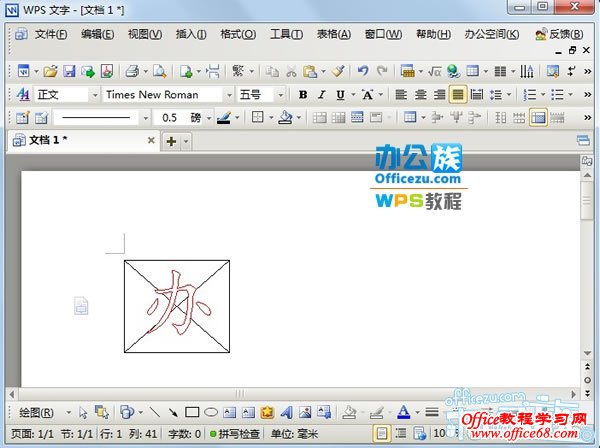Image resolution: width=600 pixels, height=448 pixels.
Task: Switch to outline view in status bar
Action: (401, 433)
